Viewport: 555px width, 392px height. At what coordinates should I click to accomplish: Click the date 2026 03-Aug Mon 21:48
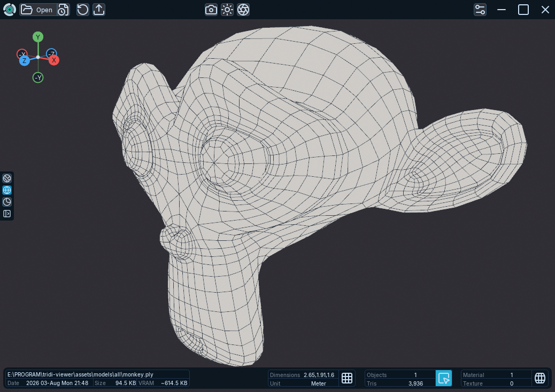point(57,383)
